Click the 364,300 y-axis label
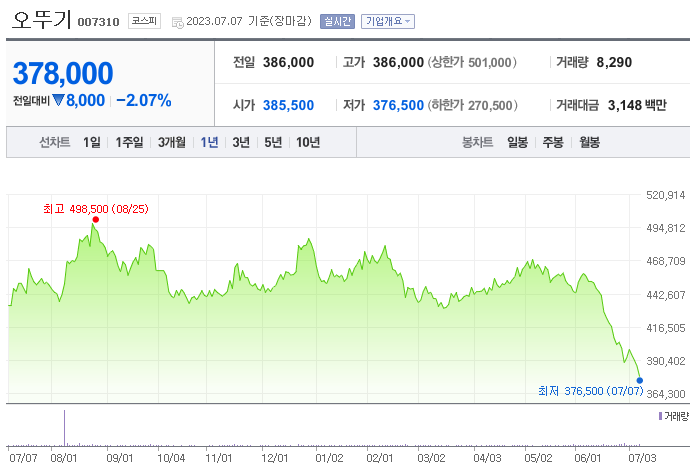690x476 pixels. pyautogui.click(x=665, y=394)
